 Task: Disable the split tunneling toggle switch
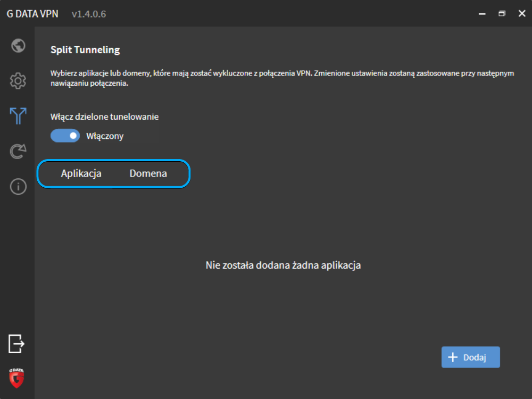click(x=65, y=136)
